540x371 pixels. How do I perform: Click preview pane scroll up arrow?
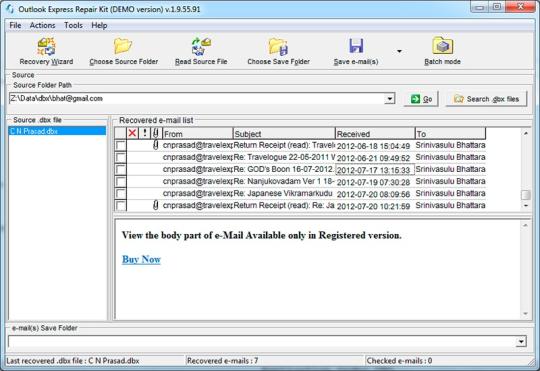pyautogui.click(x=526, y=225)
